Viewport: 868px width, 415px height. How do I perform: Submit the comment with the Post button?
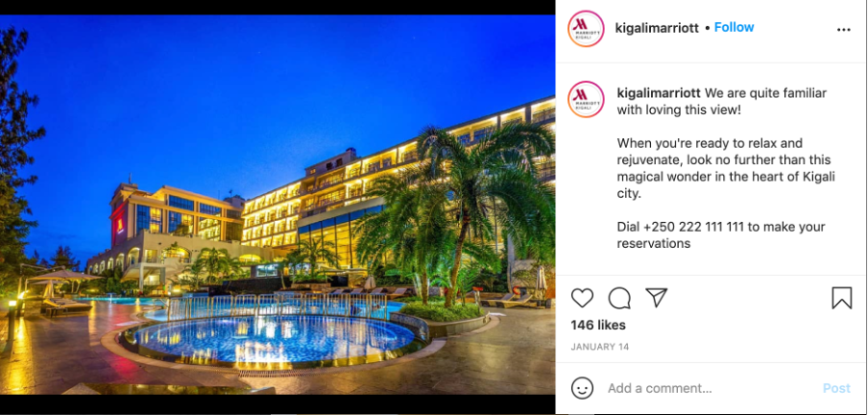(836, 388)
